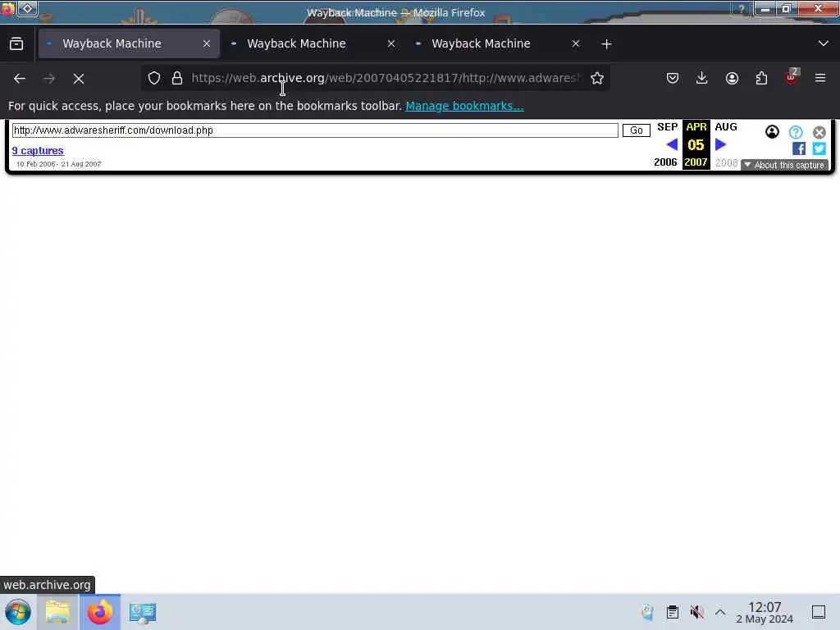The height and width of the screenshot is (630, 840).
Task: Select the 2006 capture year
Action: 665,162
